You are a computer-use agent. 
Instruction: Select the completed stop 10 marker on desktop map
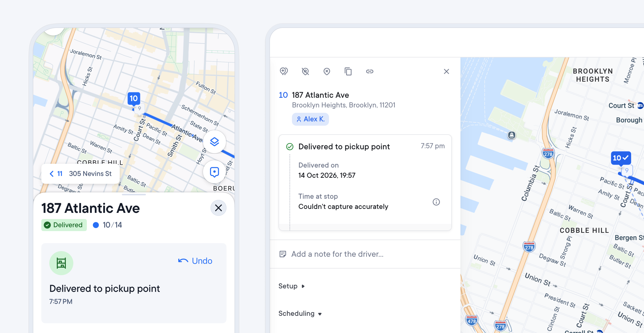[621, 158]
